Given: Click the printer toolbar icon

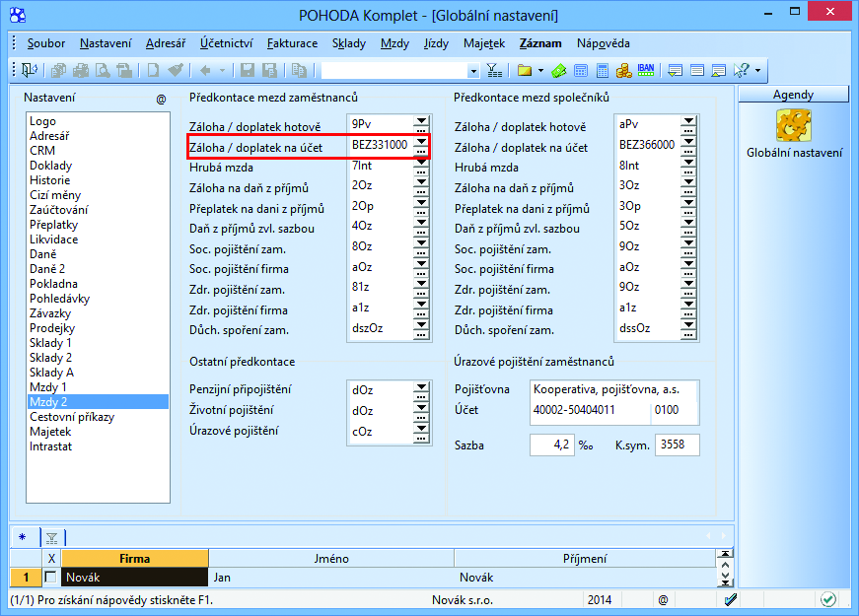Looking at the screenshot, I should (x=81, y=70).
